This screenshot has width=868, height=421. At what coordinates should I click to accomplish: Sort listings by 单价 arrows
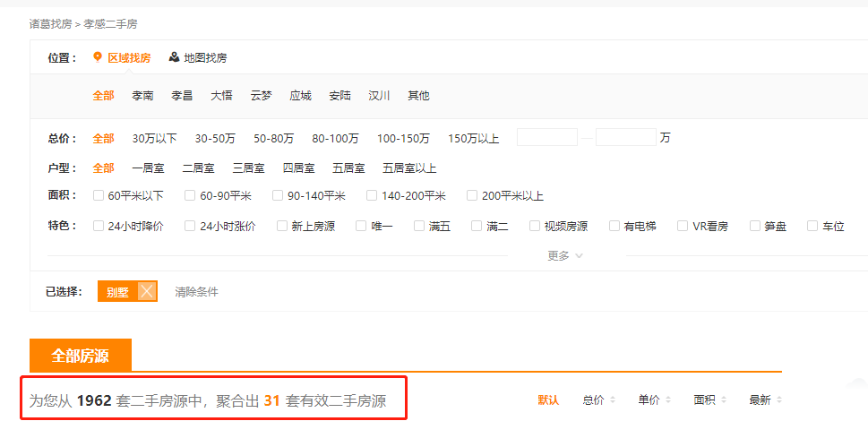pos(668,400)
